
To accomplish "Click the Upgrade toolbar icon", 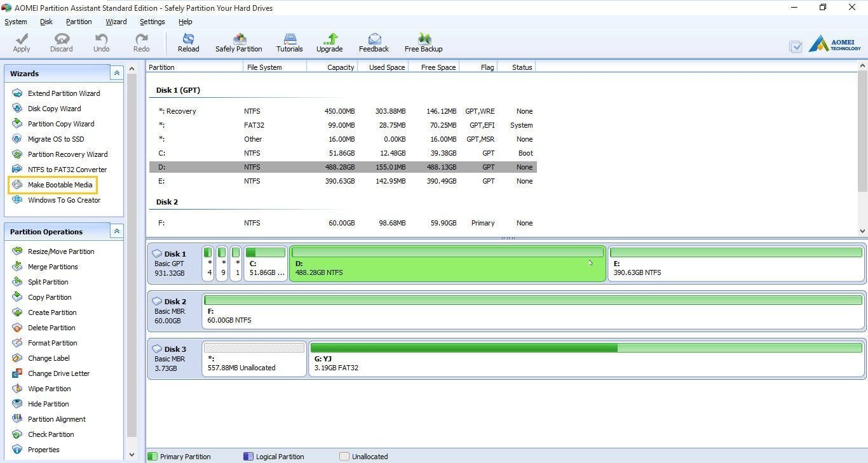I will click(x=329, y=39).
